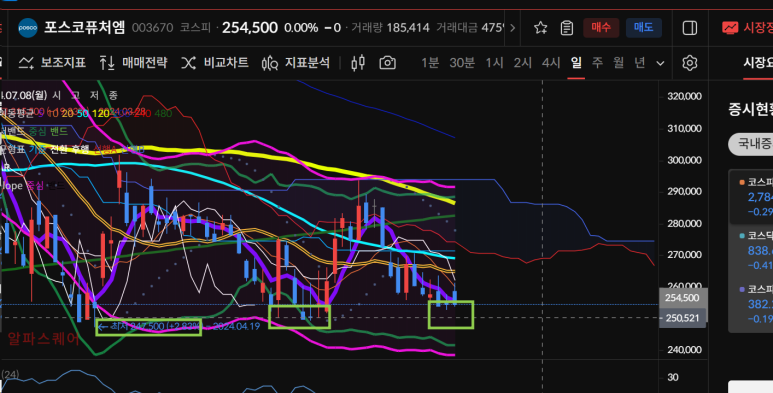
Task: Select the 월 monthly timeframe
Action: 619,63
